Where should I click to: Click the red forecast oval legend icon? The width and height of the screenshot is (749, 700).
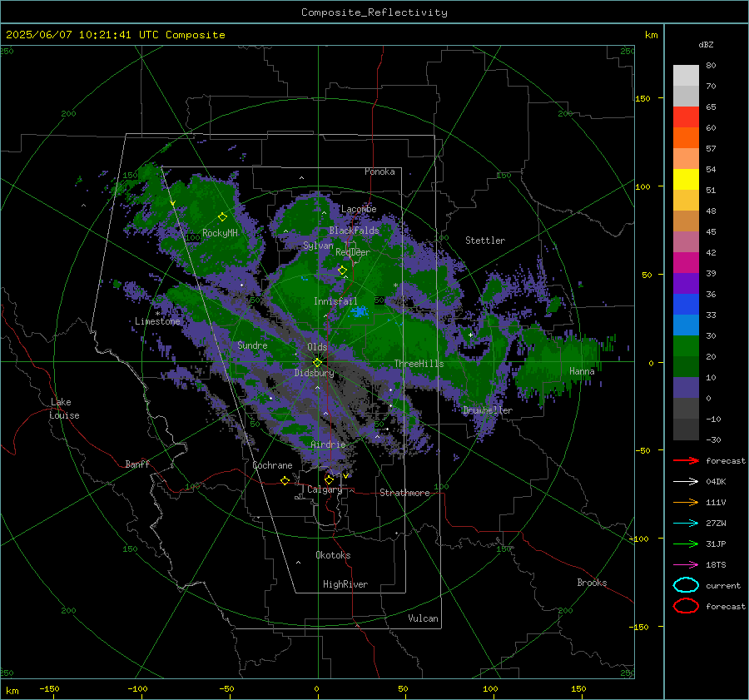point(686,606)
